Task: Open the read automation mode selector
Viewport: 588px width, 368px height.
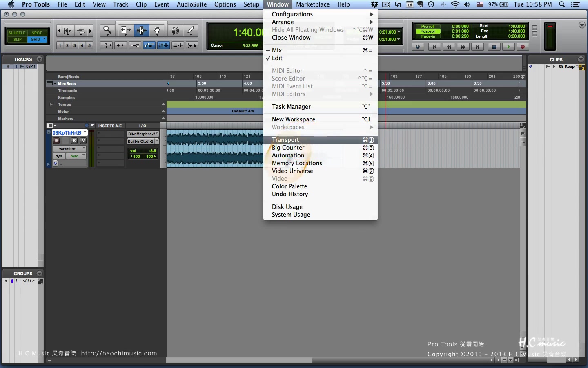Action: tap(76, 156)
